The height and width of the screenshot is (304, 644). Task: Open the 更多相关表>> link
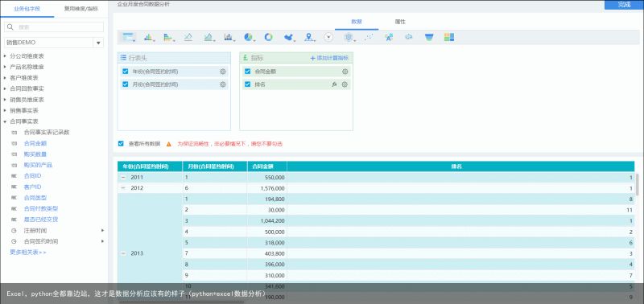click(x=28, y=253)
